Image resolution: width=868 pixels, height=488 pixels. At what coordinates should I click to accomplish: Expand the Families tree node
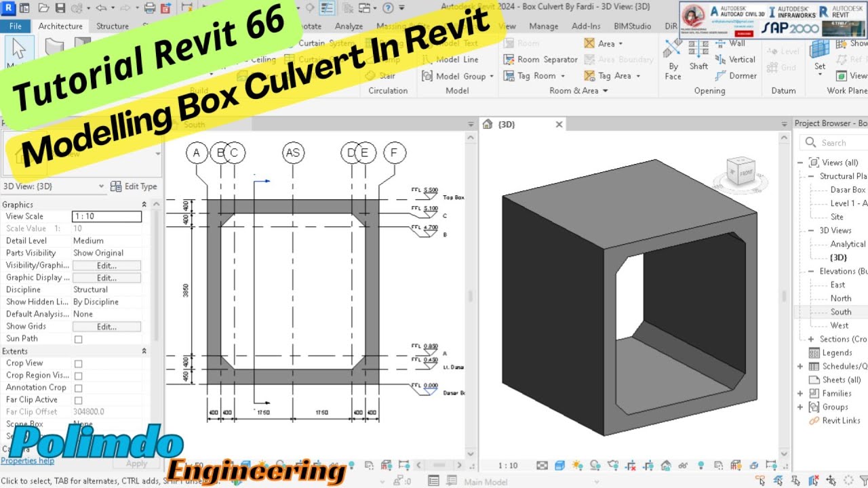pyautogui.click(x=800, y=393)
